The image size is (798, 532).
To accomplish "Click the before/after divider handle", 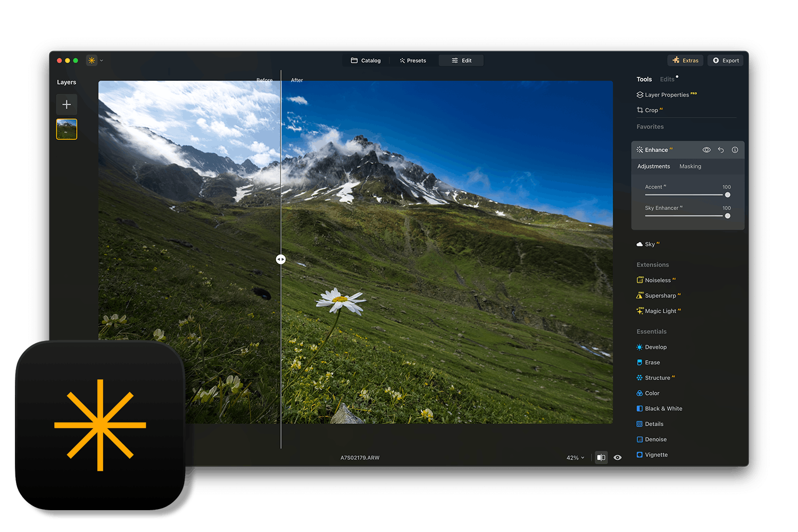I will tap(281, 260).
